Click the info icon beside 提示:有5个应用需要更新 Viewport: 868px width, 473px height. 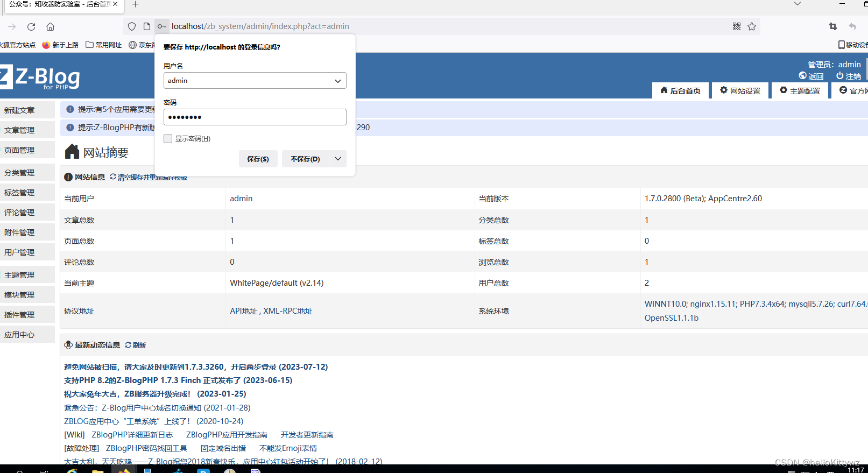coord(70,109)
